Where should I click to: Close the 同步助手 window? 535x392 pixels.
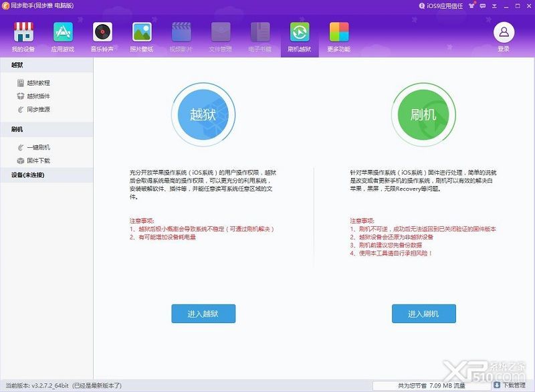pyautogui.click(x=528, y=6)
